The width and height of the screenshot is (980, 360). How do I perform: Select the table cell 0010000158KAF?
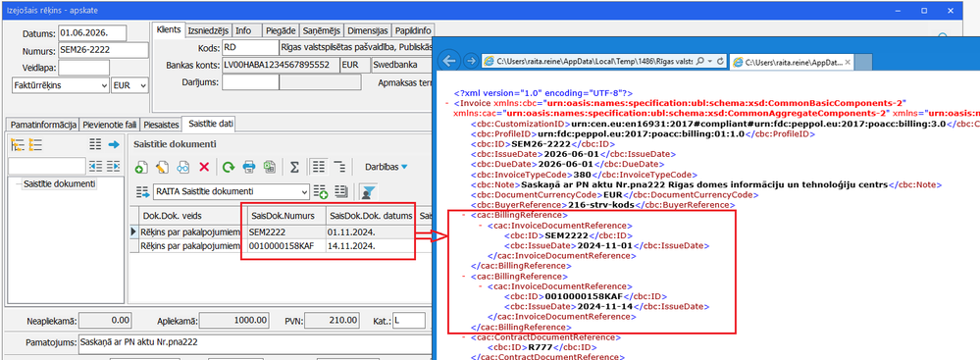pos(286,245)
